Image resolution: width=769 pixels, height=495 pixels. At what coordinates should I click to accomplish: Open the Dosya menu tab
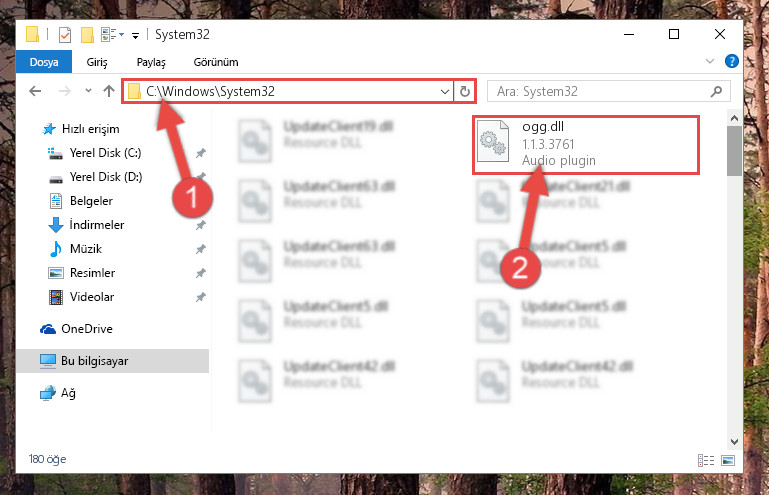(x=44, y=62)
